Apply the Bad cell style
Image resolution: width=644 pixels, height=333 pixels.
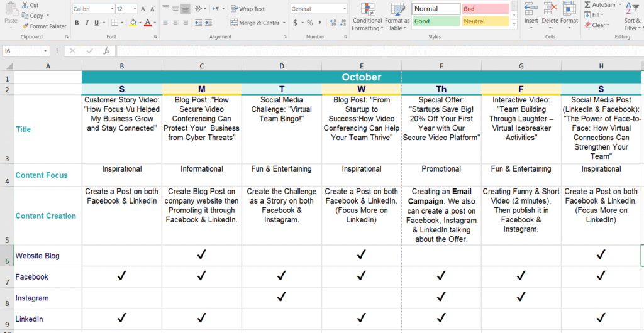click(x=486, y=9)
